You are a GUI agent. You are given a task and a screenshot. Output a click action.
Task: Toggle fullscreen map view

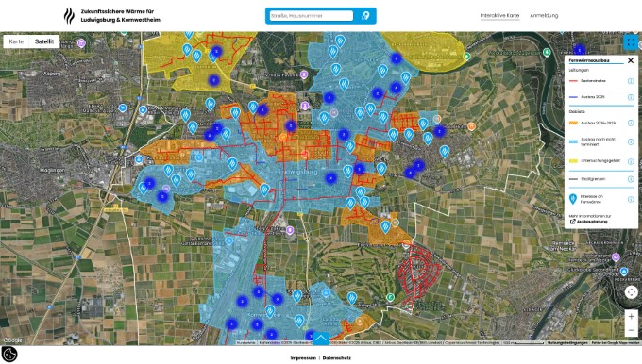(631, 42)
